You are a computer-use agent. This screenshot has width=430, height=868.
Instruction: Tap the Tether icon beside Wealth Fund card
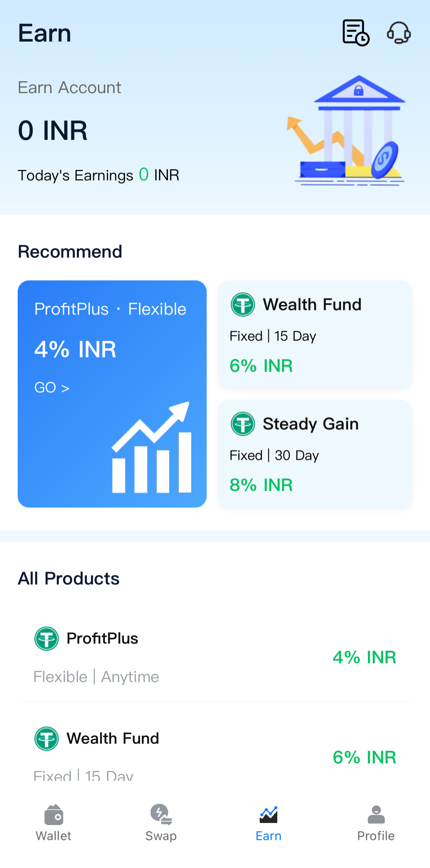pyautogui.click(x=243, y=305)
